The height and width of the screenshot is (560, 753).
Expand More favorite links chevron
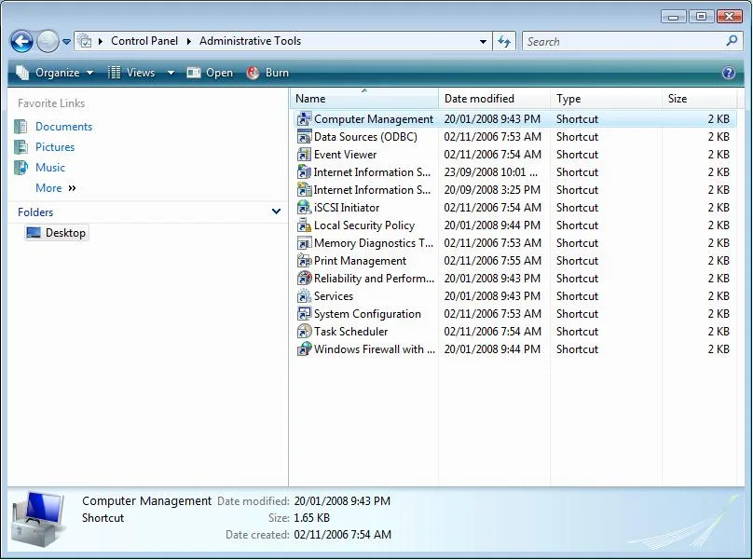click(x=72, y=188)
